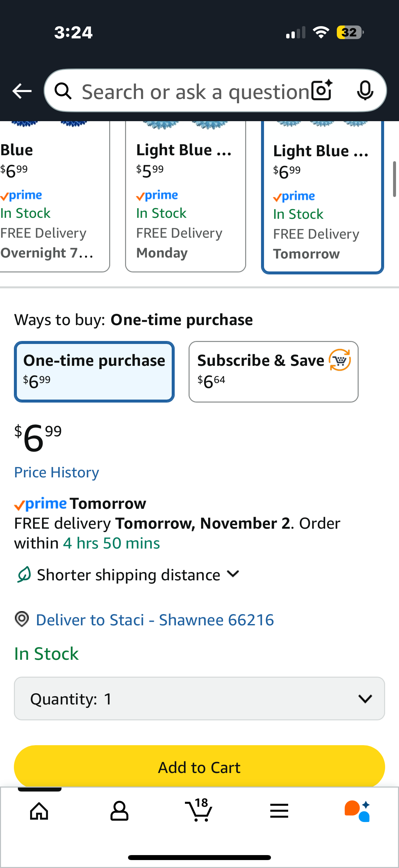Select the Subscribe & Save option
The width and height of the screenshot is (399, 868).
pos(273,371)
